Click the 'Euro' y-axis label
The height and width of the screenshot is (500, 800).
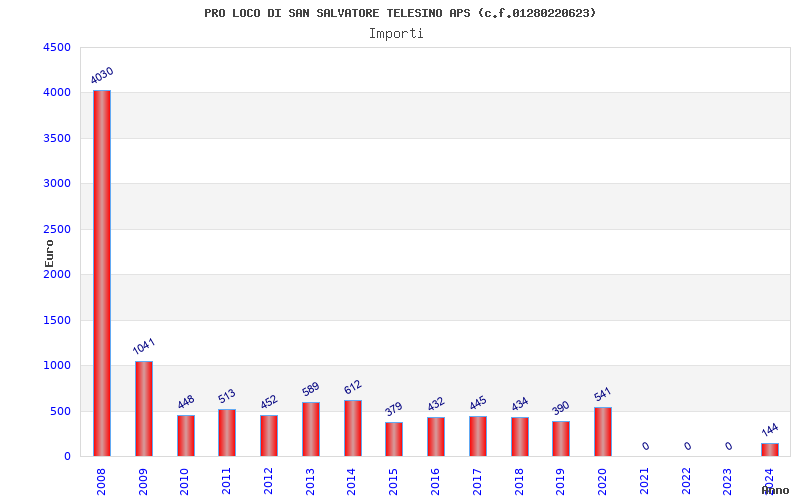point(49,253)
